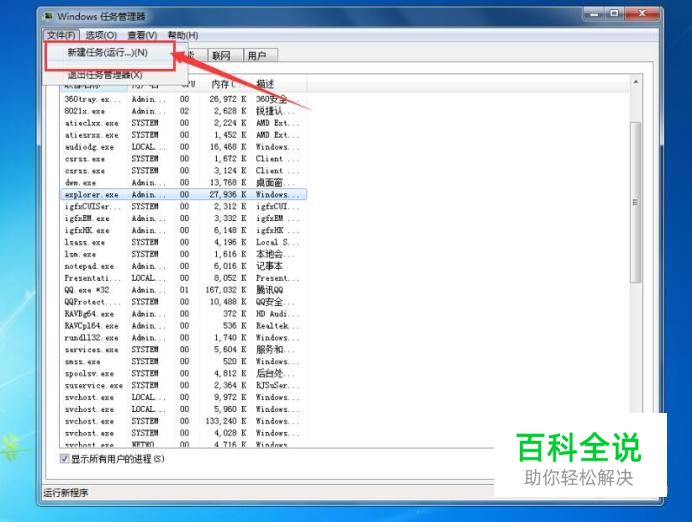Select the RAVBg64.exe process row

tap(183, 314)
